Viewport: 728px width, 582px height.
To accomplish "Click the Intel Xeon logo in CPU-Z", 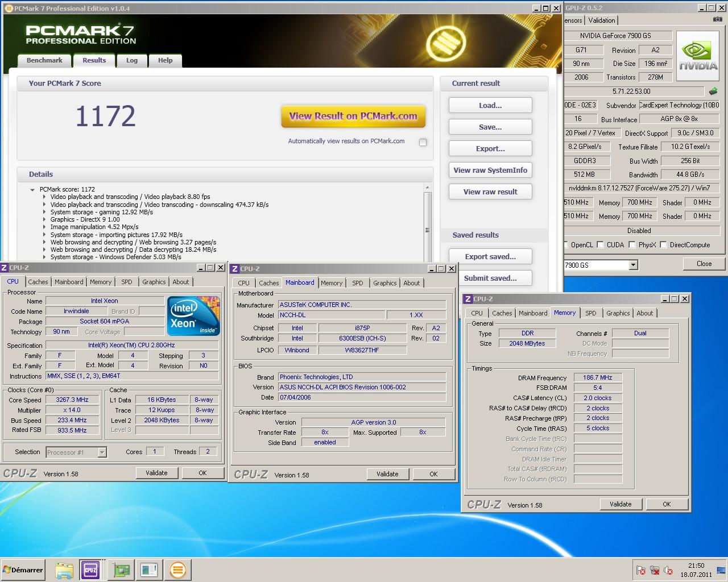I will 193,316.
